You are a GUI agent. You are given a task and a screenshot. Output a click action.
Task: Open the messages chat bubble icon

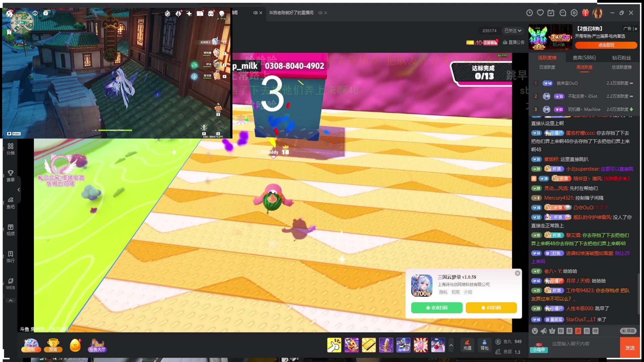tap(563, 13)
